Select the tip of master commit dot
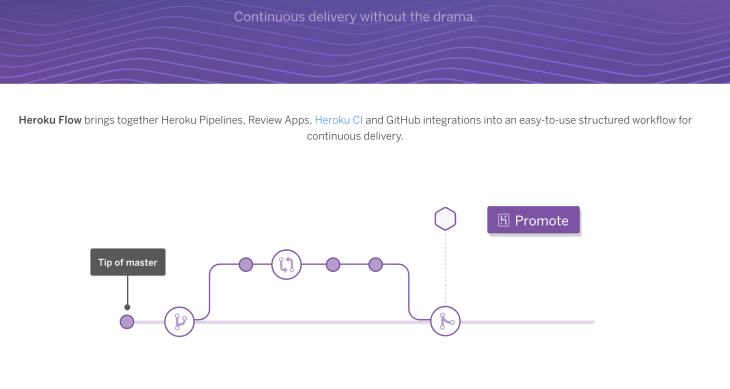Image resolution: width=730 pixels, height=389 pixels. pyautogui.click(x=127, y=322)
